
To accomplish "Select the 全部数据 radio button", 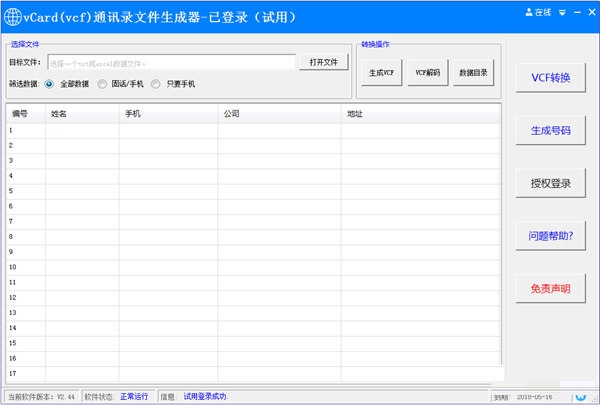I will pyautogui.click(x=49, y=84).
